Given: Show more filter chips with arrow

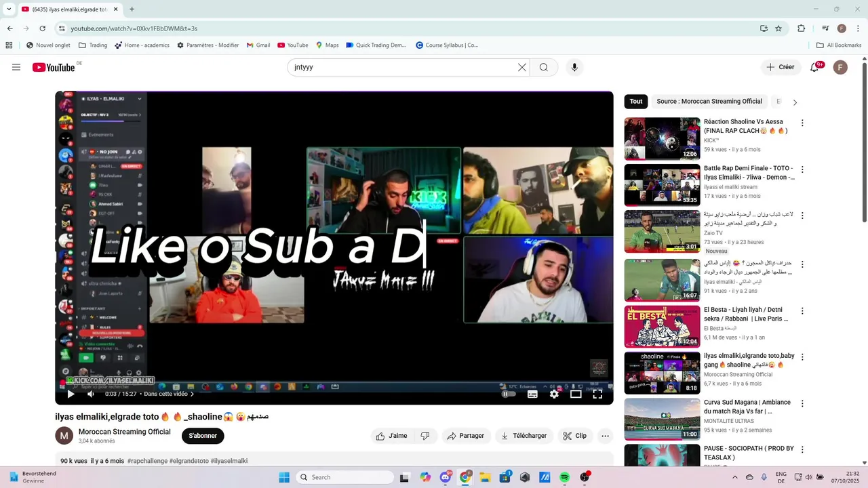Looking at the screenshot, I should pos(795,102).
